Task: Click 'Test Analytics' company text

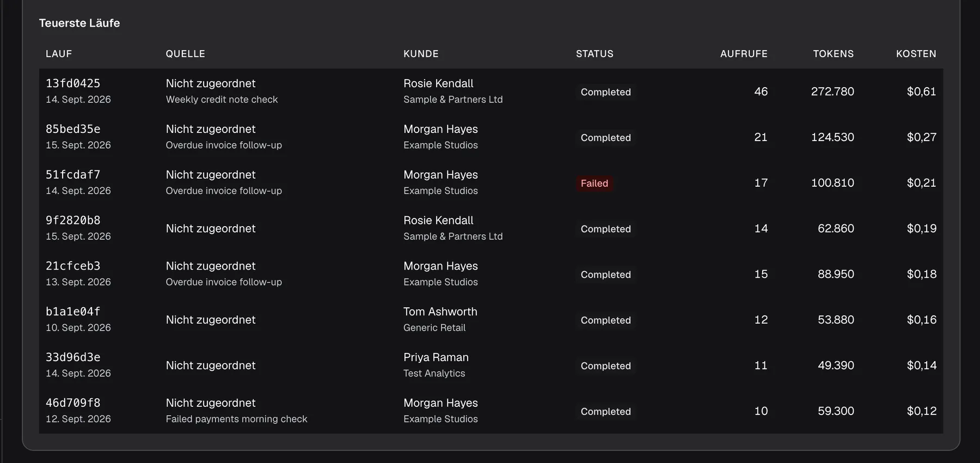Action: (x=434, y=374)
